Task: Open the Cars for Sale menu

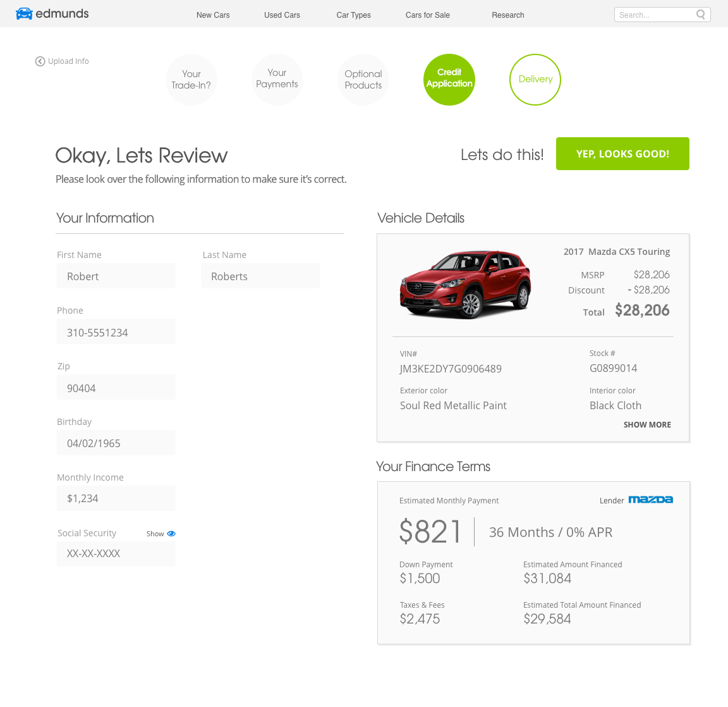Action: pos(427,15)
